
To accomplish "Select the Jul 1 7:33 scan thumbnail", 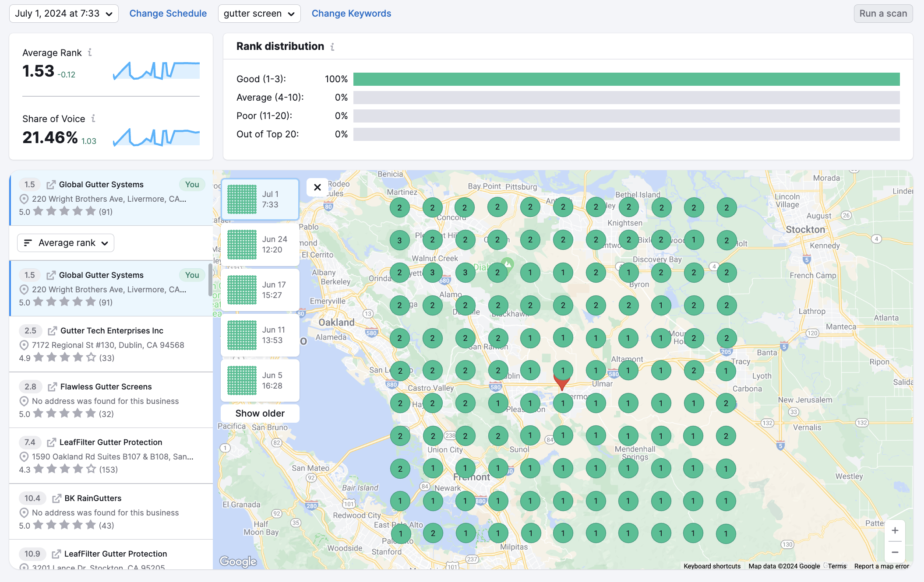I will click(260, 200).
